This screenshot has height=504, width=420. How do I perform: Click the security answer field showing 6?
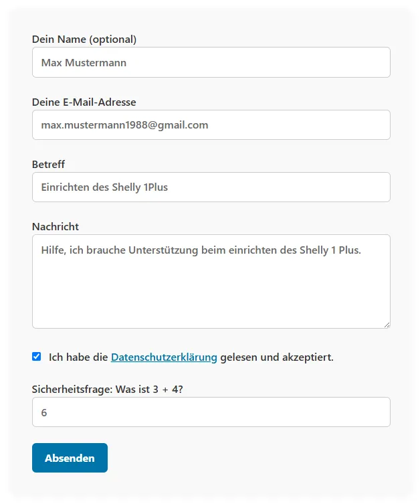(x=211, y=412)
